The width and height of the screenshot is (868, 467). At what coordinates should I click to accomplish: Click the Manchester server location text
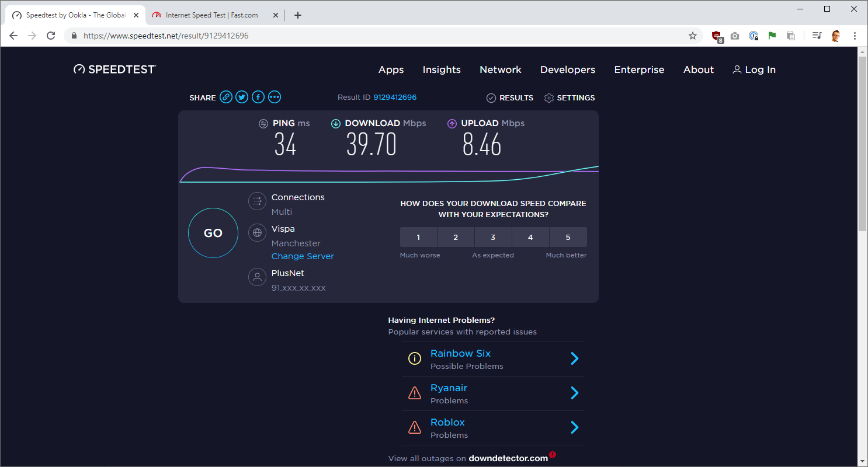coord(296,243)
